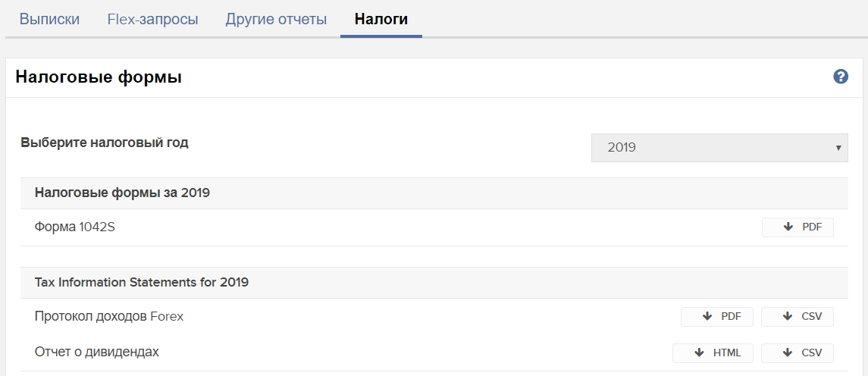
Task: Click the arrow icon in Forex PDF button
Action: 707,317
